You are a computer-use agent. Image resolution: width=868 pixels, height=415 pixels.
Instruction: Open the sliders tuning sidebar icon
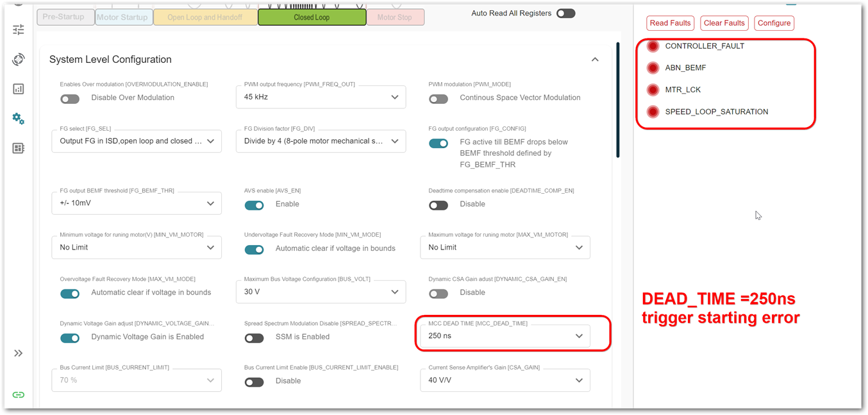19,30
